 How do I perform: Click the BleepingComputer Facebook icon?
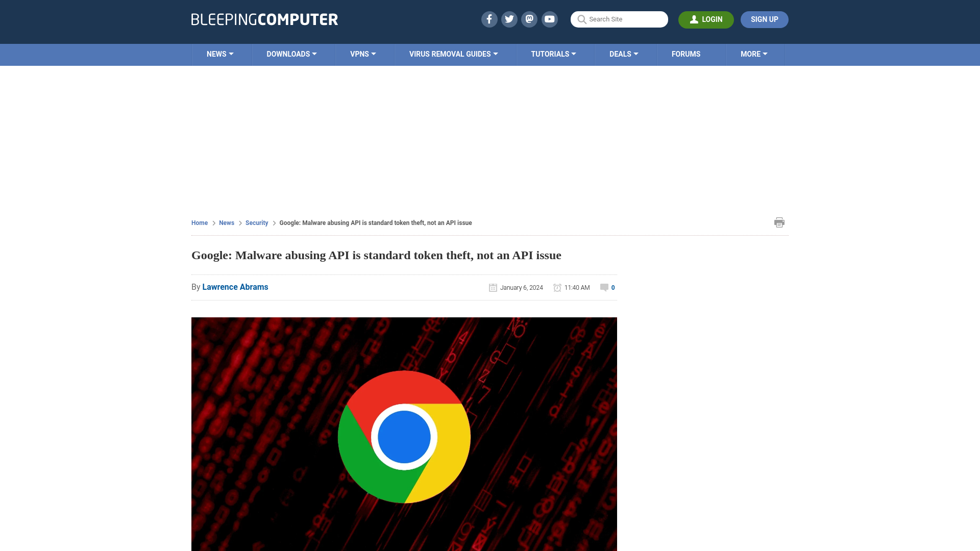[488, 19]
